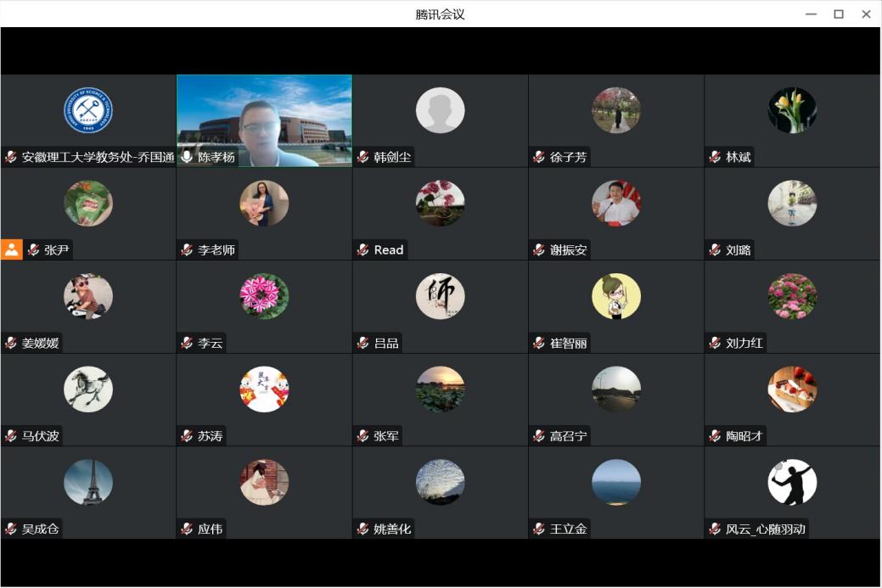Maximize the 腾讯会议 window
The image size is (882, 588).
pyautogui.click(x=839, y=14)
